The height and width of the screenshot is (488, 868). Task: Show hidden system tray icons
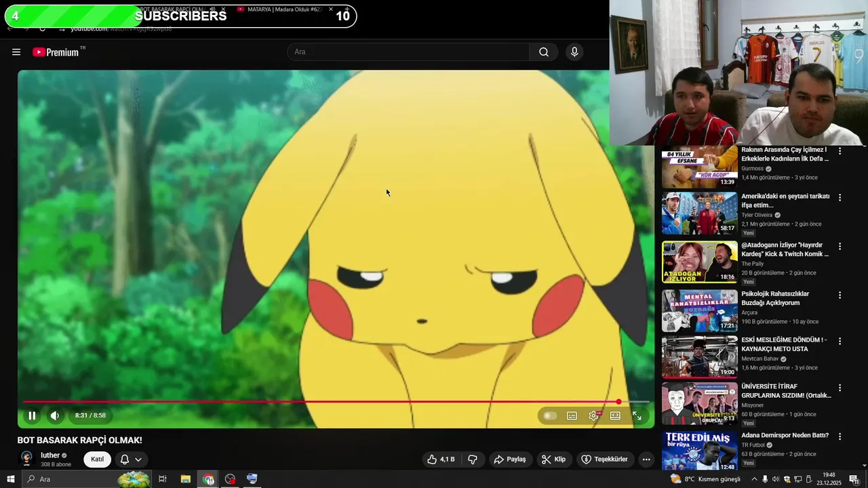click(x=754, y=479)
